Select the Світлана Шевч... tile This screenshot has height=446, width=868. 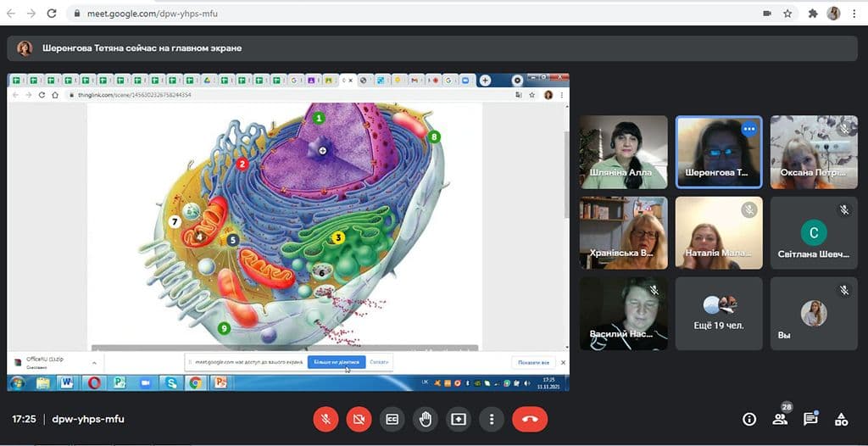point(814,232)
